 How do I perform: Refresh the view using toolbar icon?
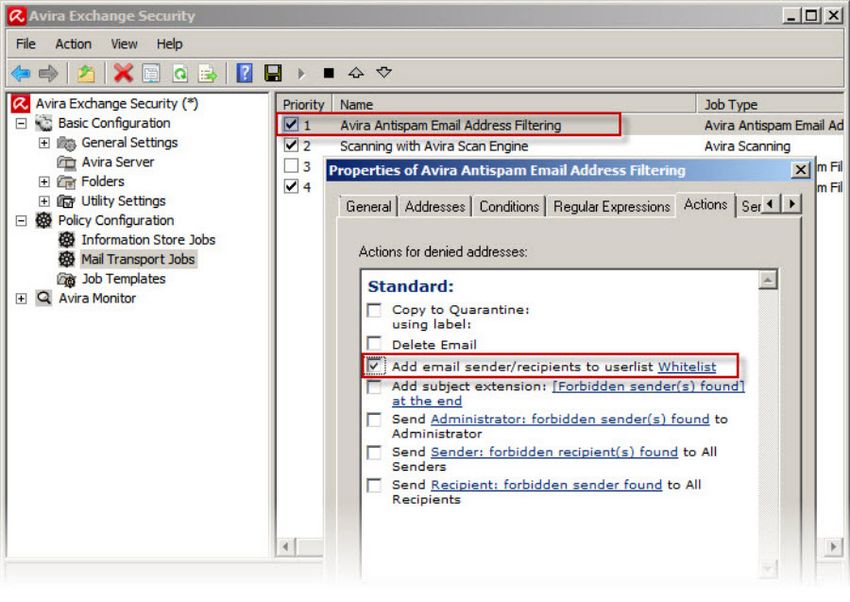[x=179, y=73]
